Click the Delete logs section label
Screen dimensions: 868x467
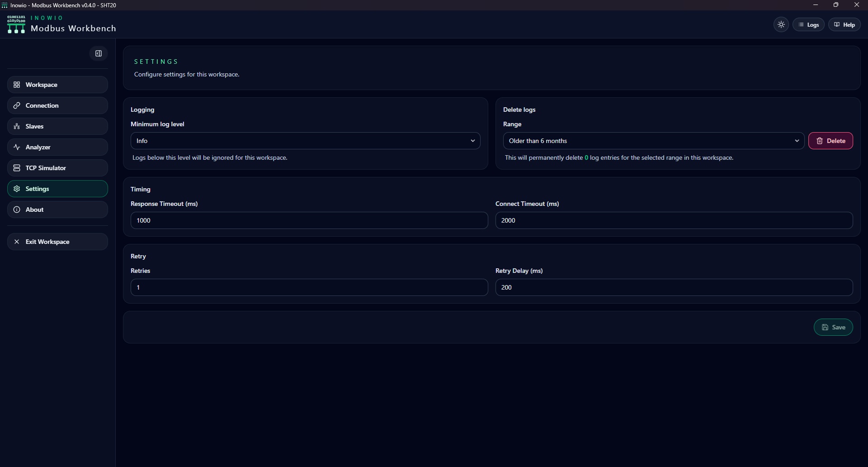[519, 110]
